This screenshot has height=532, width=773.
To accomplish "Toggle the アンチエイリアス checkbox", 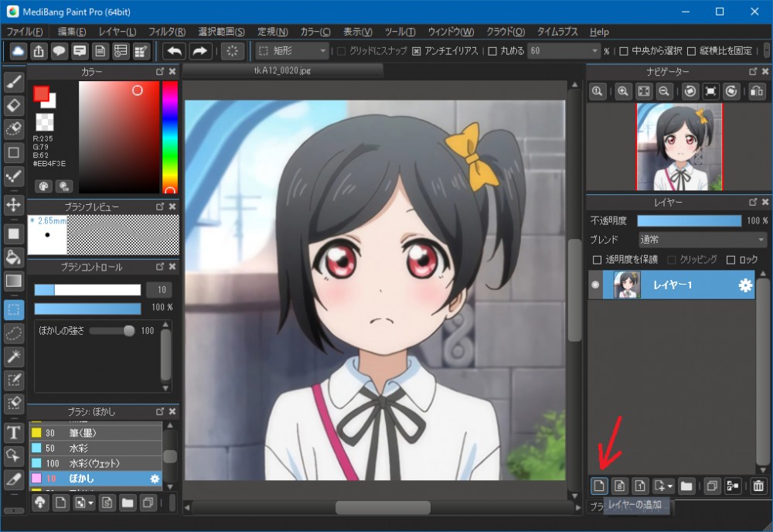I will [x=416, y=51].
